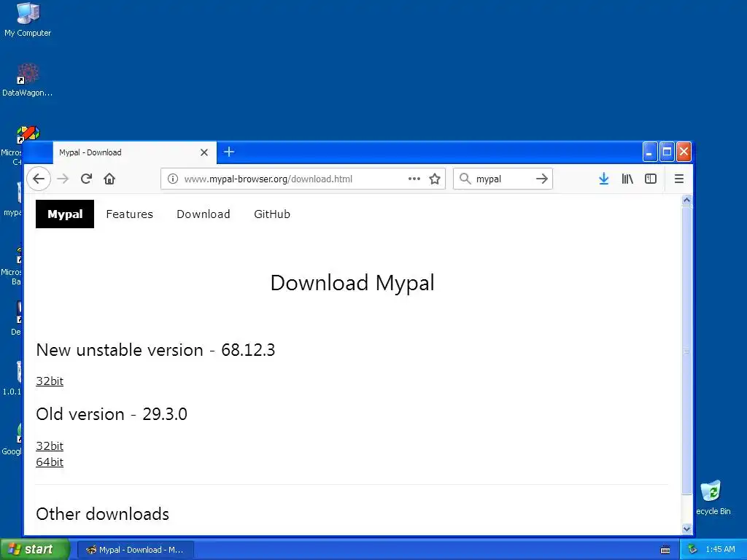
Task: Submit search with the arrow button
Action: click(542, 179)
